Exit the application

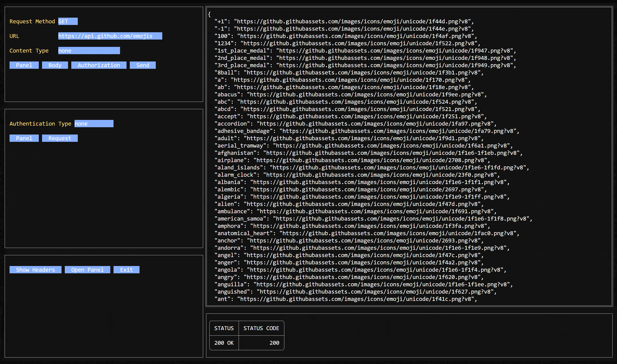[x=126, y=270]
